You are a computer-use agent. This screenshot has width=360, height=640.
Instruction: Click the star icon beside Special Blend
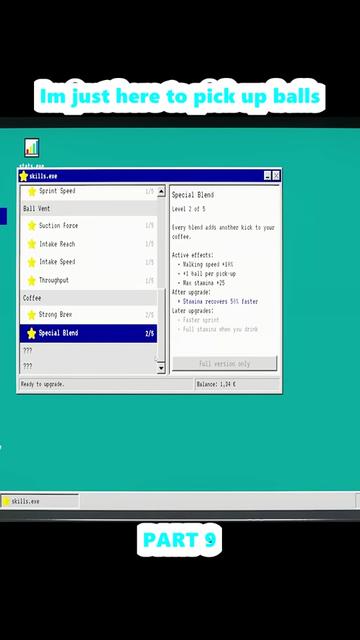coord(32,333)
